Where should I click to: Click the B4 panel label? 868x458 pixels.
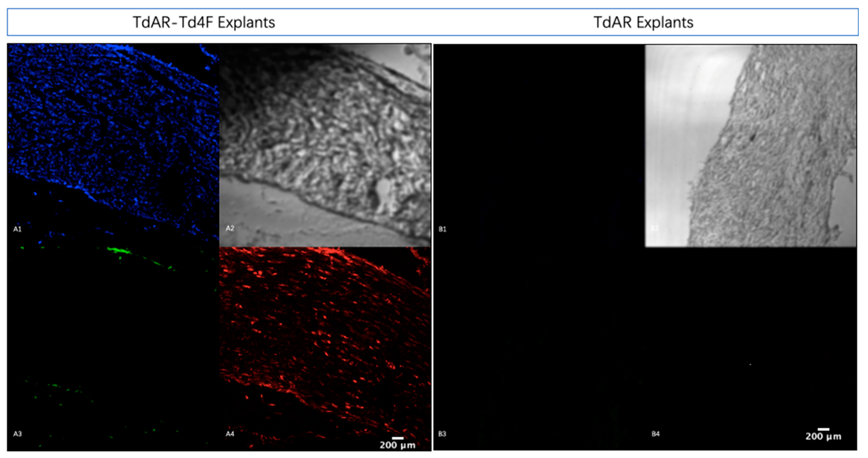click(x=655, y=434)
